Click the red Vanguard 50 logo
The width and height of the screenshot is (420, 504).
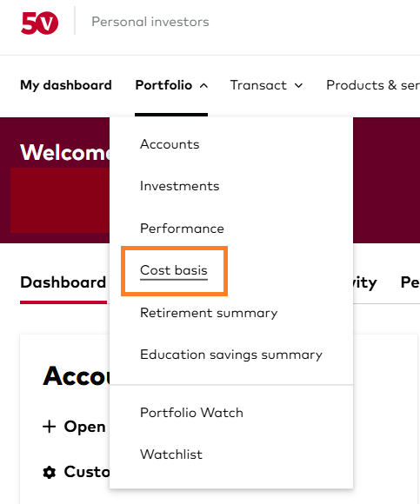(x=39, y=23)
